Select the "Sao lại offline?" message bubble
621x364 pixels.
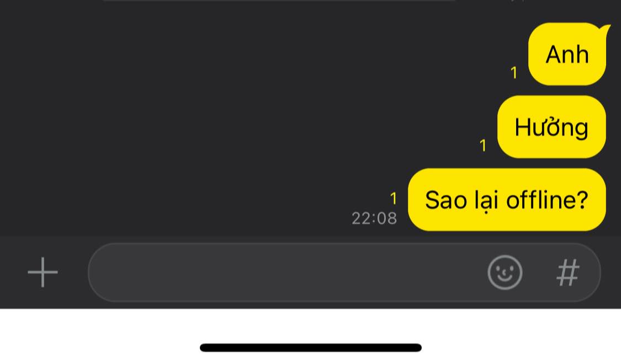click(507, 200)
